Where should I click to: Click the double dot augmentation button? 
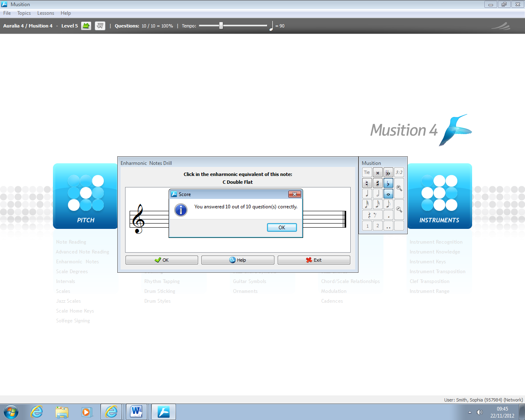(388, 226)
